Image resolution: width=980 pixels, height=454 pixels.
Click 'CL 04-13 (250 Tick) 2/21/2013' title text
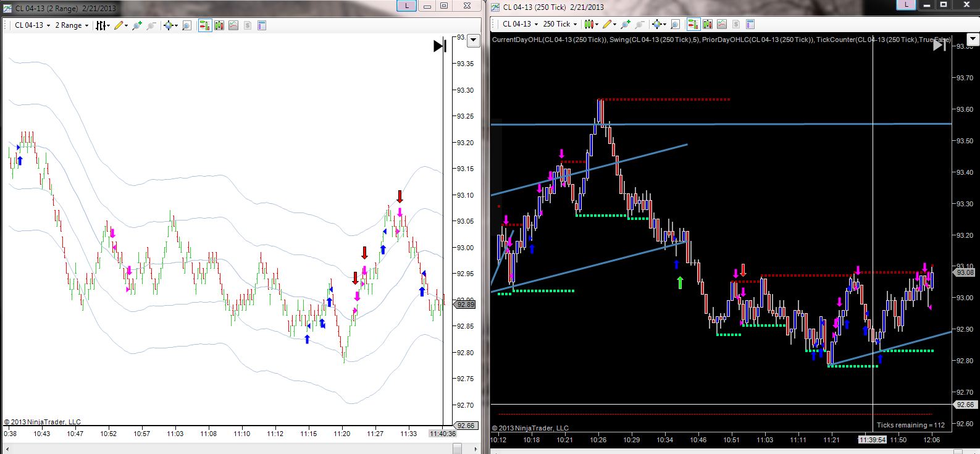[553, 7]
